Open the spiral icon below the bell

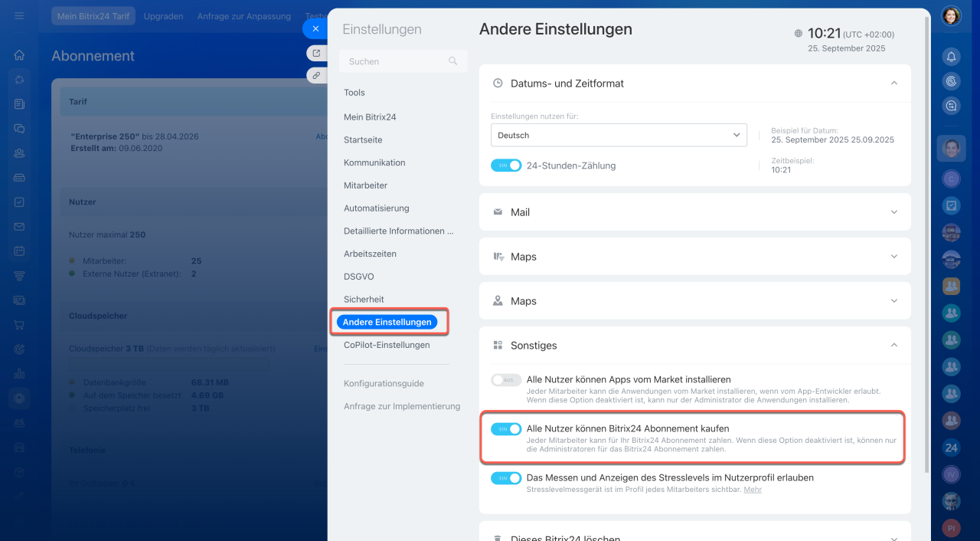pyautogui.click(x=951, y=81)
